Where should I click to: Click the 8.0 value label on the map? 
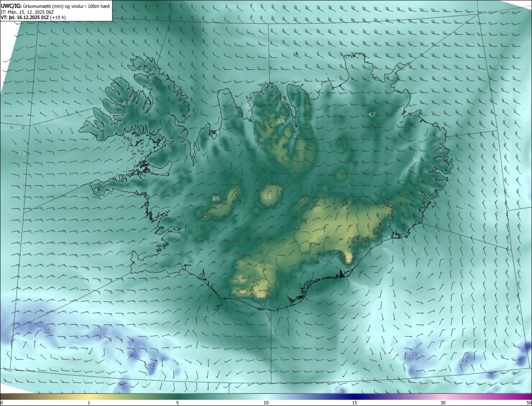click(x=416, y=159)
